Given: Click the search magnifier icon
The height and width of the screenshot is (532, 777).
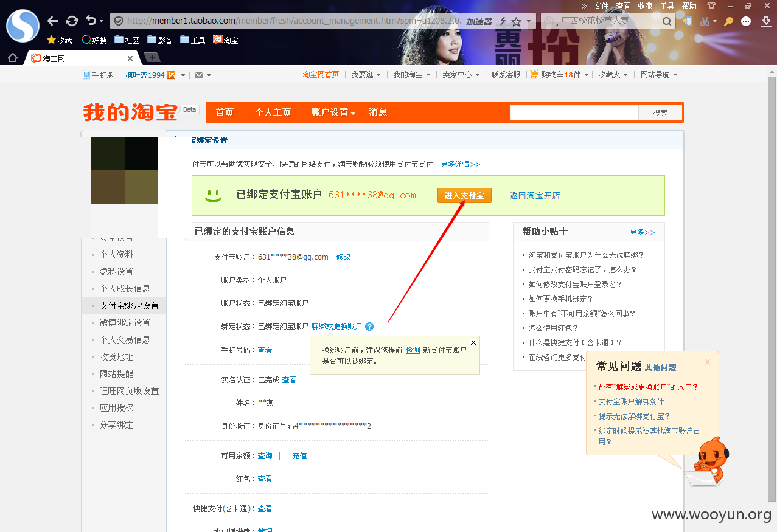Looking at the screenshot, I should point(667,21).
